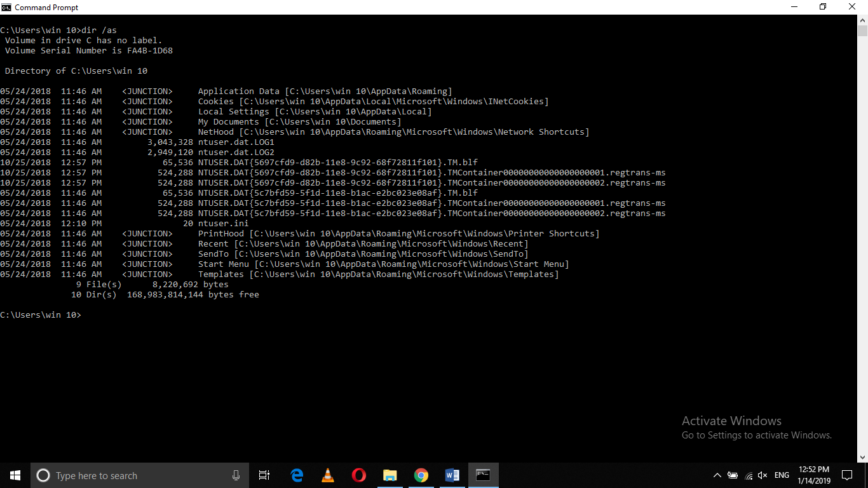This screenshot has height=488, width=868.
Task: Open Task View
Action: click(x=264, y=475)
